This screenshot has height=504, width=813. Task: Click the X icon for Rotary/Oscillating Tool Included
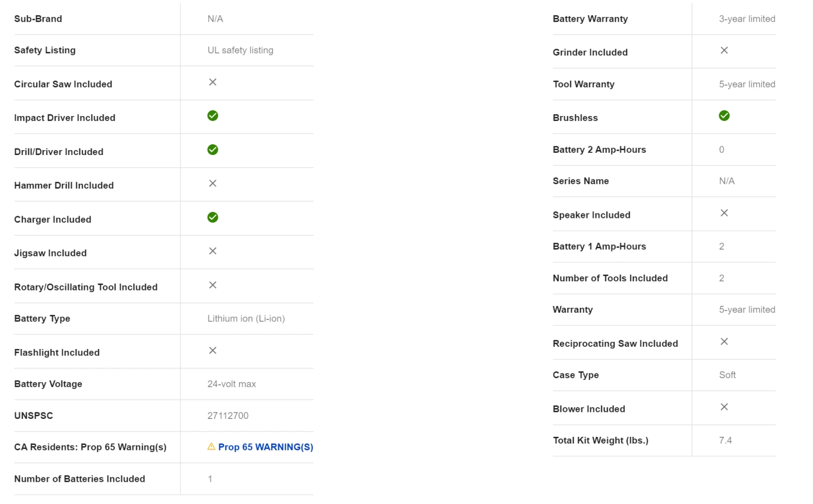(x=212, y=285)
